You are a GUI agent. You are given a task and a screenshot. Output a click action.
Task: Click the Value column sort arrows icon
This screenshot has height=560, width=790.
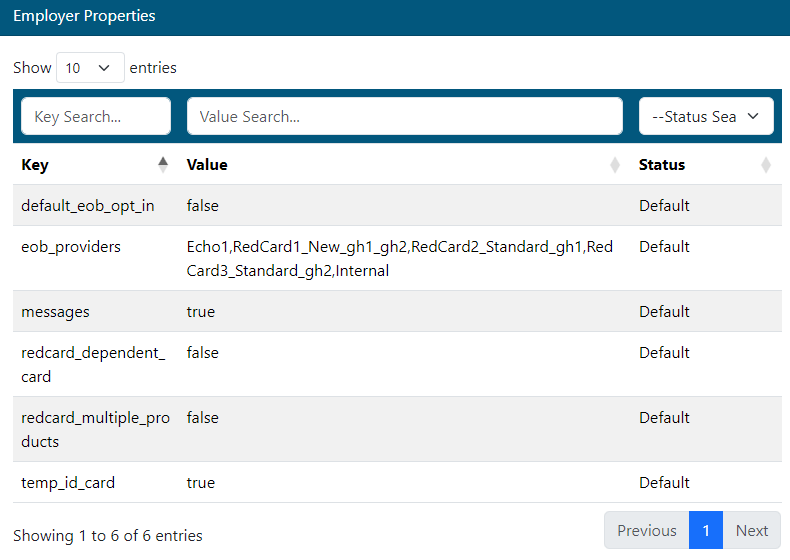point(615,165)
